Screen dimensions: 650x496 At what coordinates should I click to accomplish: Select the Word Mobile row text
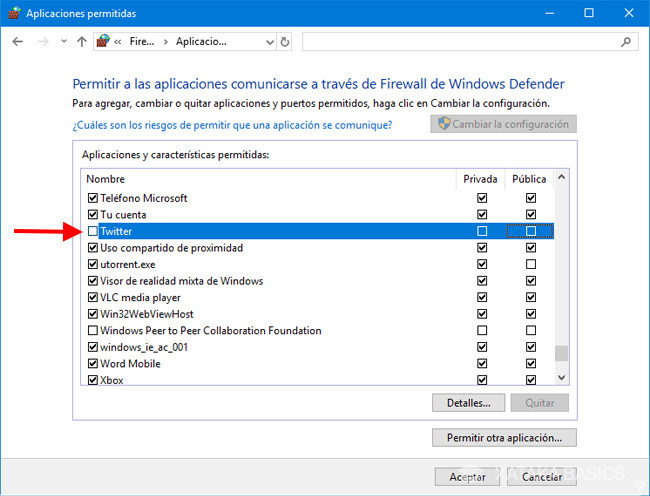pyautogui.click(x=130, y=364)
